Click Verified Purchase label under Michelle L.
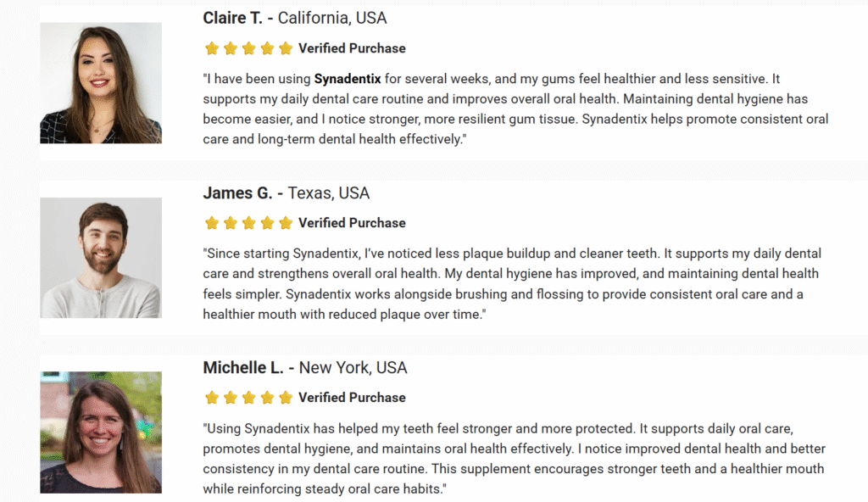Screen dimensions: 868x502 pyautogui.click(x=352, y=398)
